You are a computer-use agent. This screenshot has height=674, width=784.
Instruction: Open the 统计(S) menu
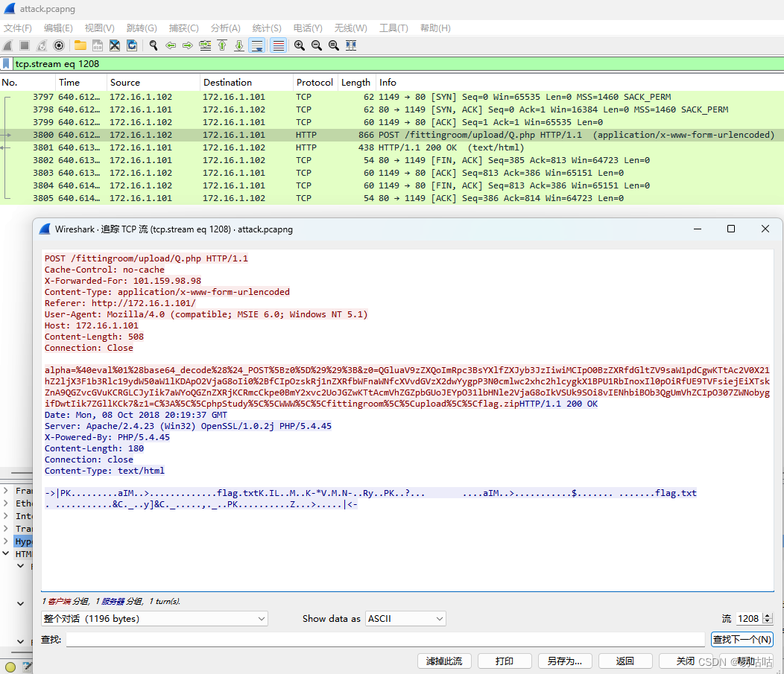tap(266, 28)
